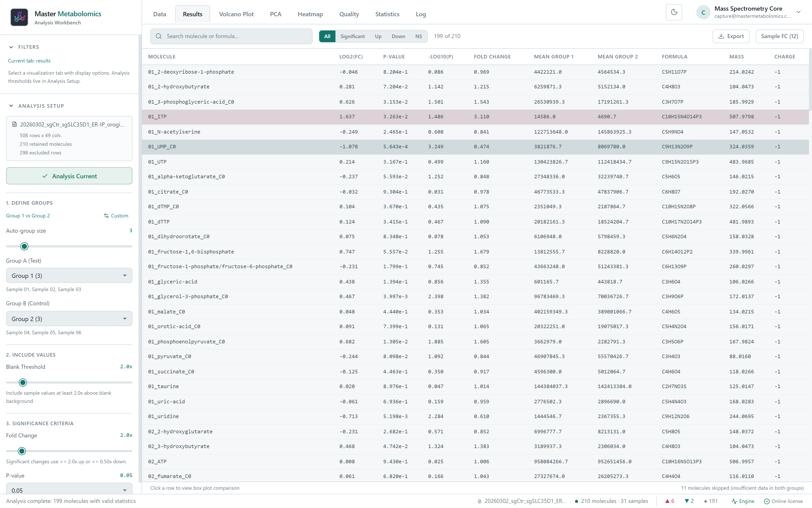Filter results to Significant molecules
The width and height of the screenshot is (812, 508).
352,36
